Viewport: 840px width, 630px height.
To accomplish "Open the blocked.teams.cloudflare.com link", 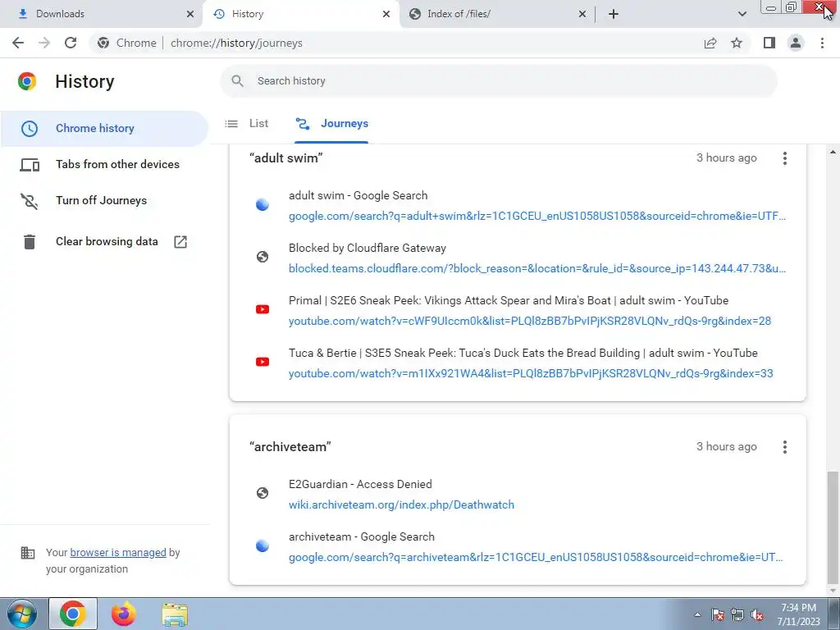I will click(x=537, y=269).
